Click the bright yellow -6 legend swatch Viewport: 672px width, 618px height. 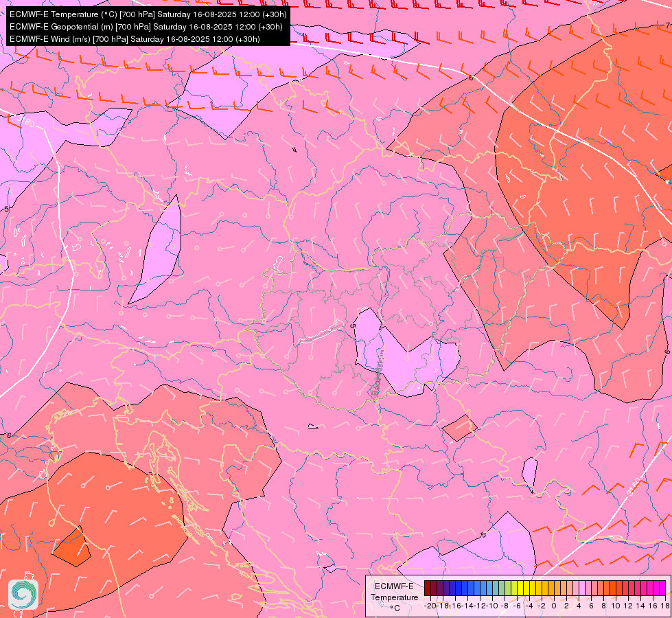[520, 588]
